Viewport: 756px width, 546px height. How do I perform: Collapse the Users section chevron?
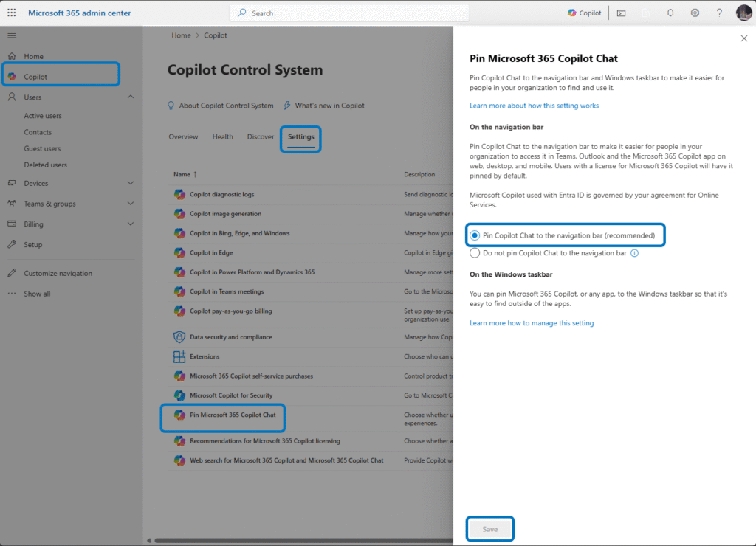point(131,97)
